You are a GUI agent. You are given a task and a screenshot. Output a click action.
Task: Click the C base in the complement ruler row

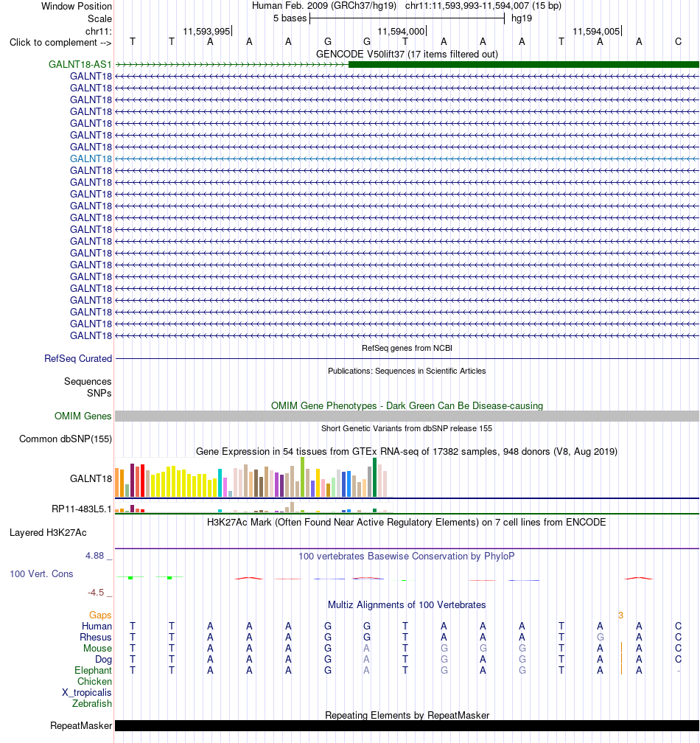(678, 42)
